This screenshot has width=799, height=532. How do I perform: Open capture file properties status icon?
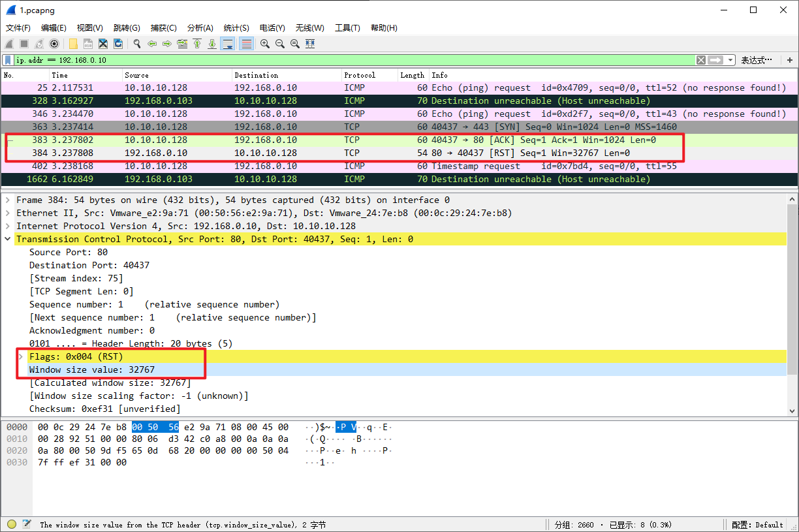[x=27, y=524]
